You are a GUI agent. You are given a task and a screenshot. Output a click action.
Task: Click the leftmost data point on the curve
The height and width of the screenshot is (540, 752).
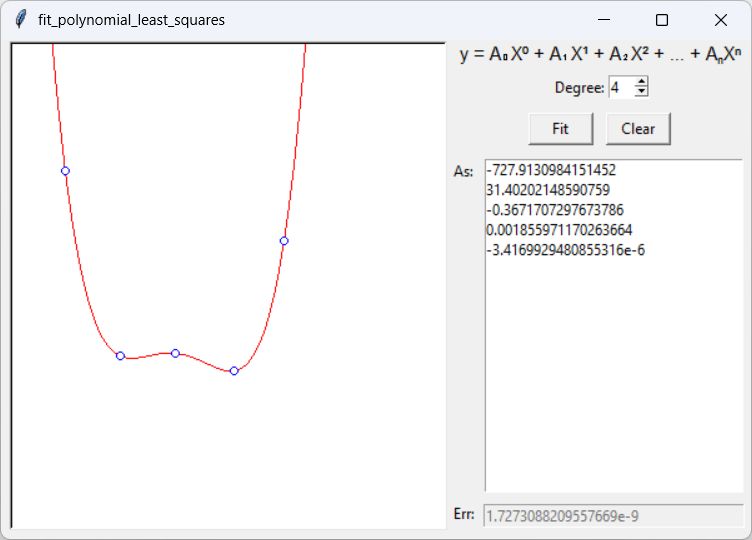pos(65,171)
